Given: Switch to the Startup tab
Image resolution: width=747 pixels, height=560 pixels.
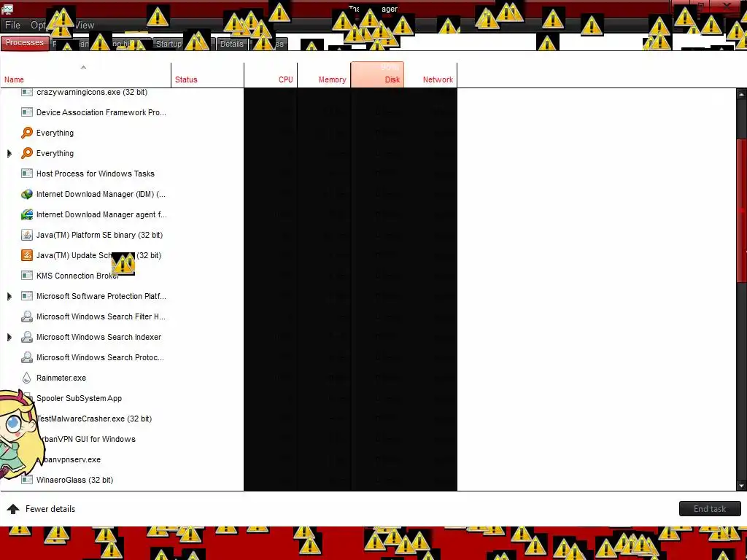Looking at the screenshot, I should pyautogui.click(x=169, y=44).
